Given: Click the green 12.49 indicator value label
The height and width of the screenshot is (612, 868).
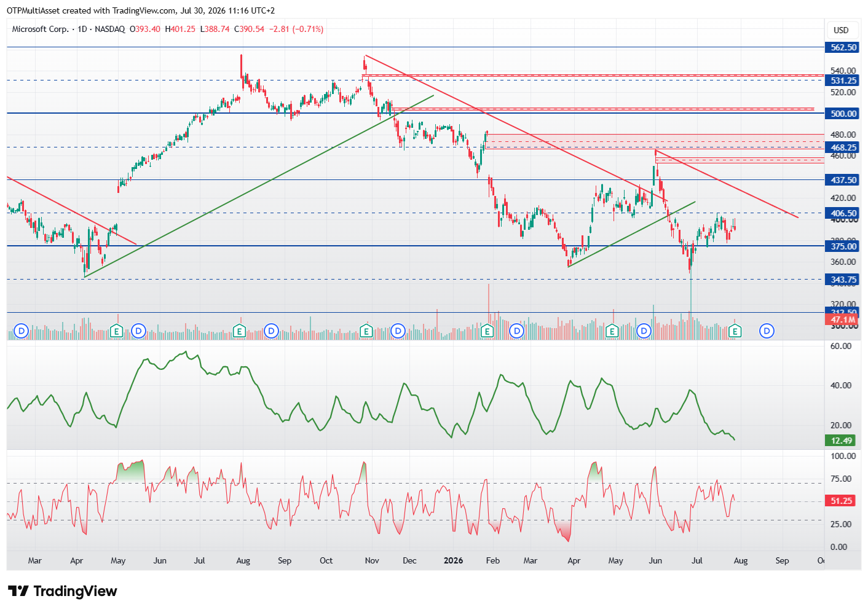Looking at the screenshot, I should 842,441.
